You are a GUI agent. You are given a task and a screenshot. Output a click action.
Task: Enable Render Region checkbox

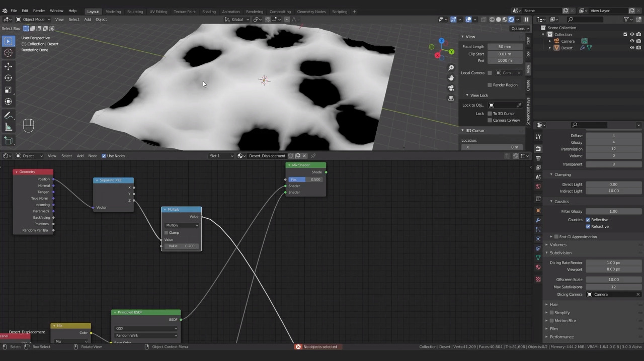(x=490, y=85)
